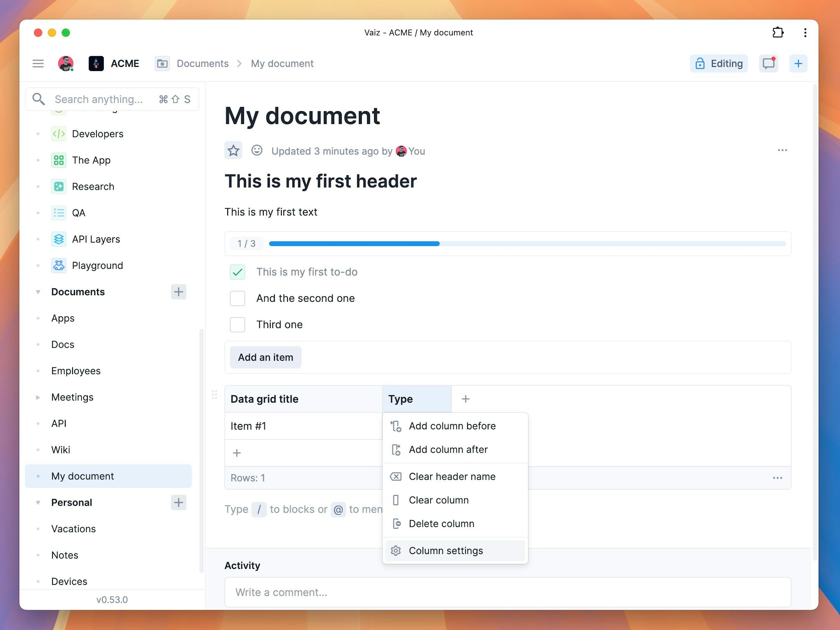The width and height of the screenshot is (840, 630).
Task: Click the column settings gear icon
Action: [395, 551]
